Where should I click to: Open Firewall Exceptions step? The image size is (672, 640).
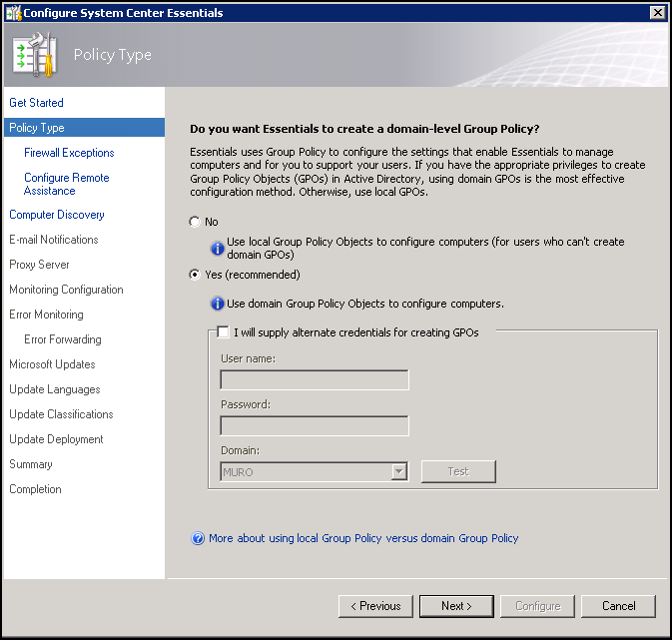pos(69,153)
